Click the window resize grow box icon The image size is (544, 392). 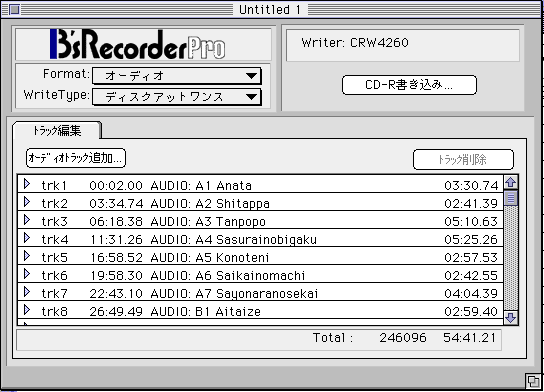(533, 382)
